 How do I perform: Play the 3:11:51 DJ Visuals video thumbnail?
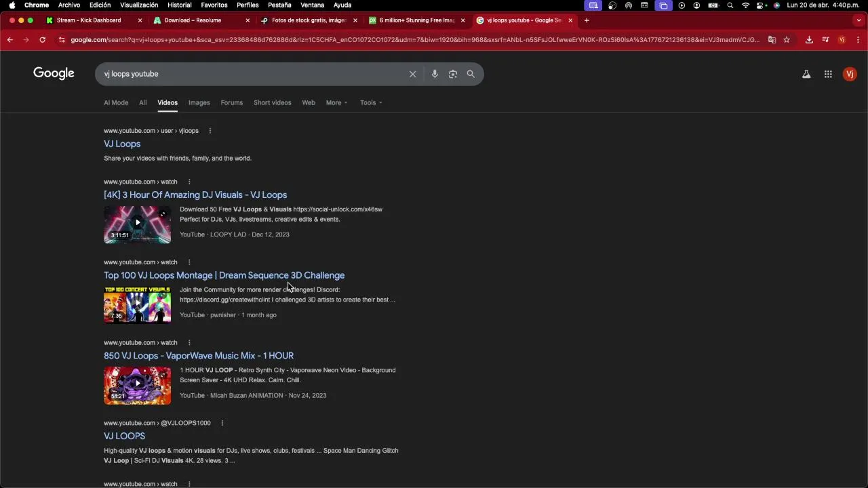click(137, 224)
